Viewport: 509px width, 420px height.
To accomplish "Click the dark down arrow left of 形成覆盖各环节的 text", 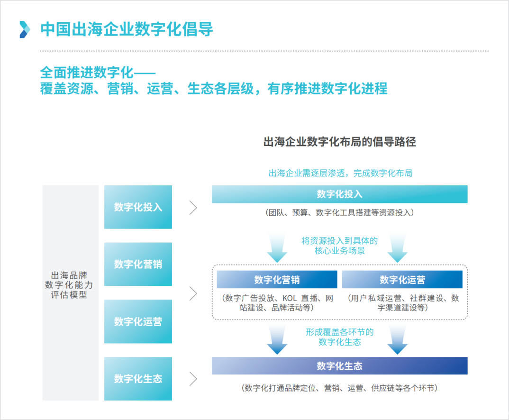I will tap(277, 340).
